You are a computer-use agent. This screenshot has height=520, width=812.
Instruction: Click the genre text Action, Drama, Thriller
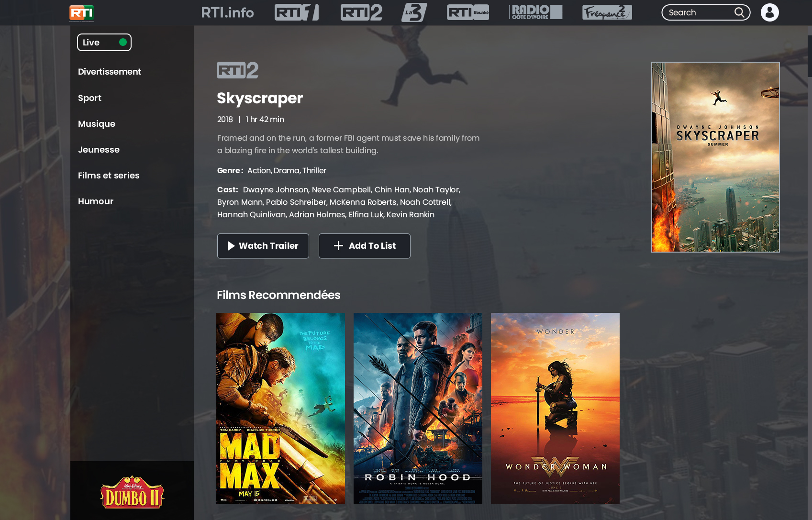pos(287,171)
